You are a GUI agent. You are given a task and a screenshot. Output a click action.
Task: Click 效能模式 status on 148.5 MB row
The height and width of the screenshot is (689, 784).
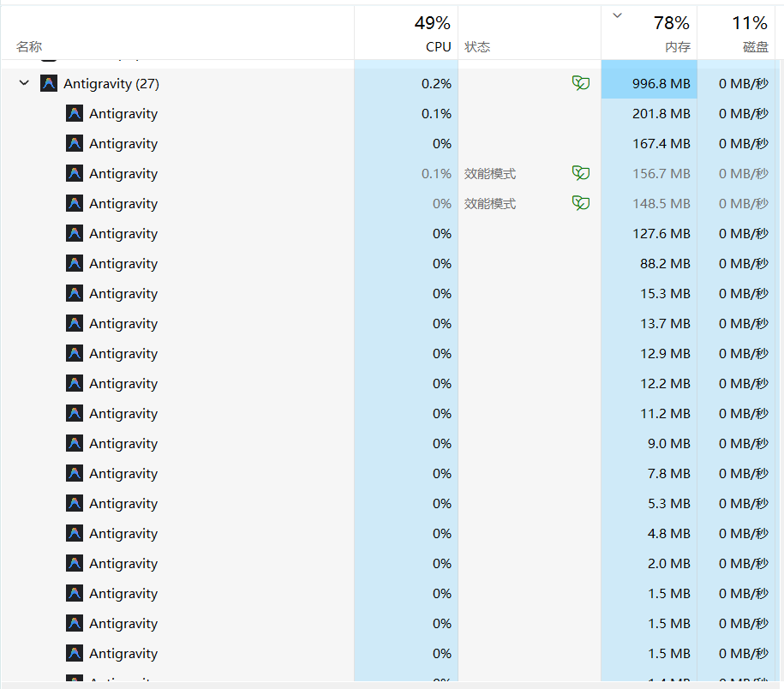tap(490, 203)
